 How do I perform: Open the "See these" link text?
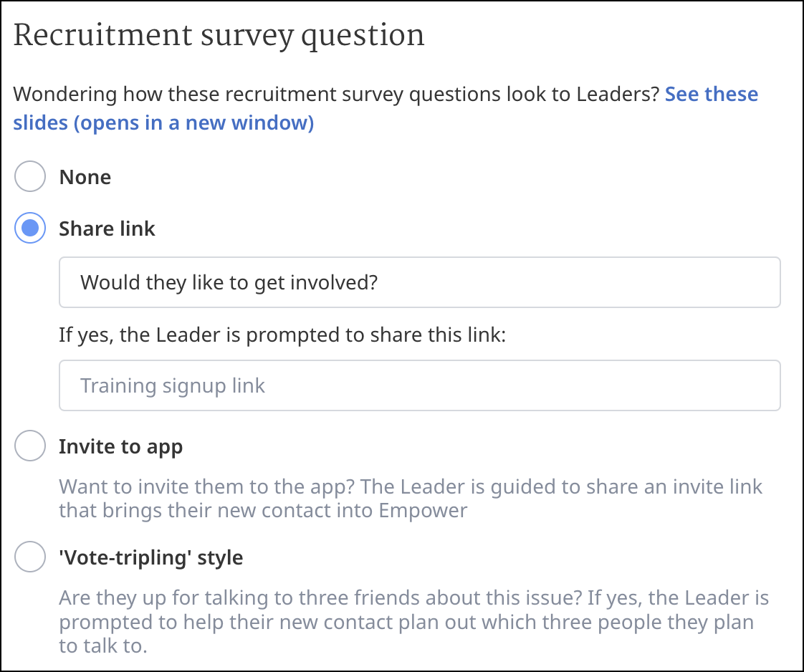(x=711, y=95)
